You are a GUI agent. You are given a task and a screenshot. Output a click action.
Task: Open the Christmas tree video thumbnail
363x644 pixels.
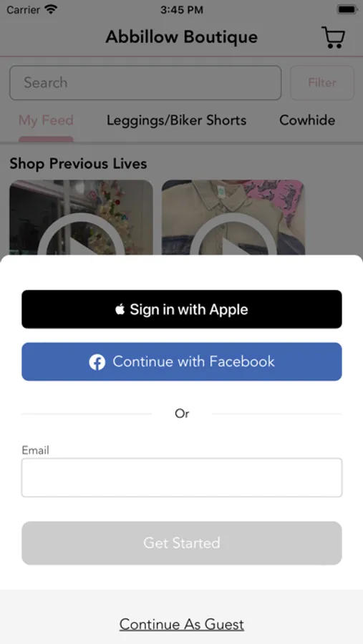(82, 218)
